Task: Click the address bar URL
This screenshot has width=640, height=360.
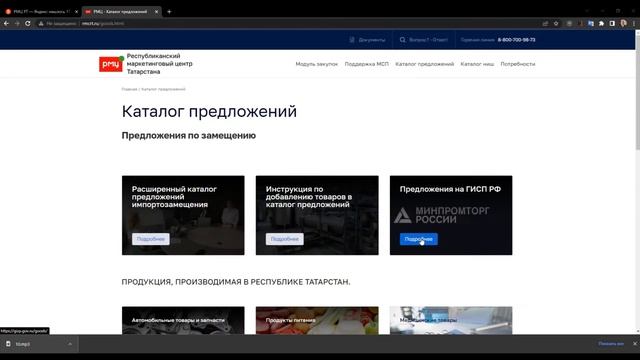Action: [x=103, y=24]
